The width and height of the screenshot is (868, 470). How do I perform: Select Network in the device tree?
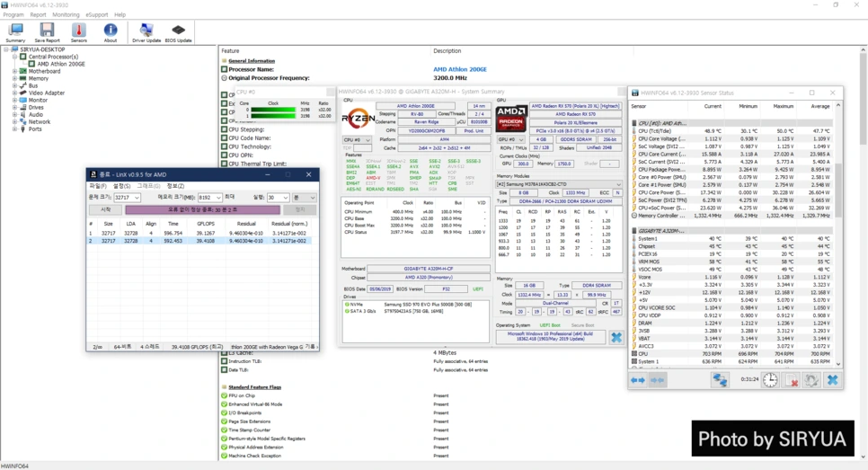tap(40, 122)
